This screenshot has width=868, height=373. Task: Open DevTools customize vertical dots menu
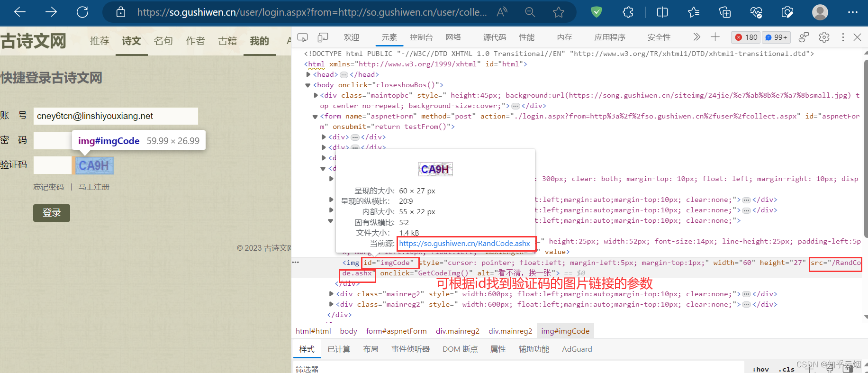843,37
